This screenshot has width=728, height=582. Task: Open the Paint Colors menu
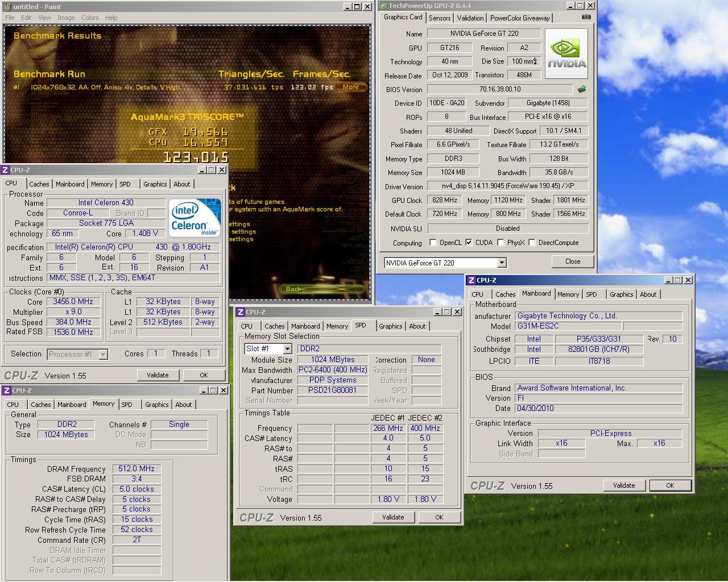90,18
